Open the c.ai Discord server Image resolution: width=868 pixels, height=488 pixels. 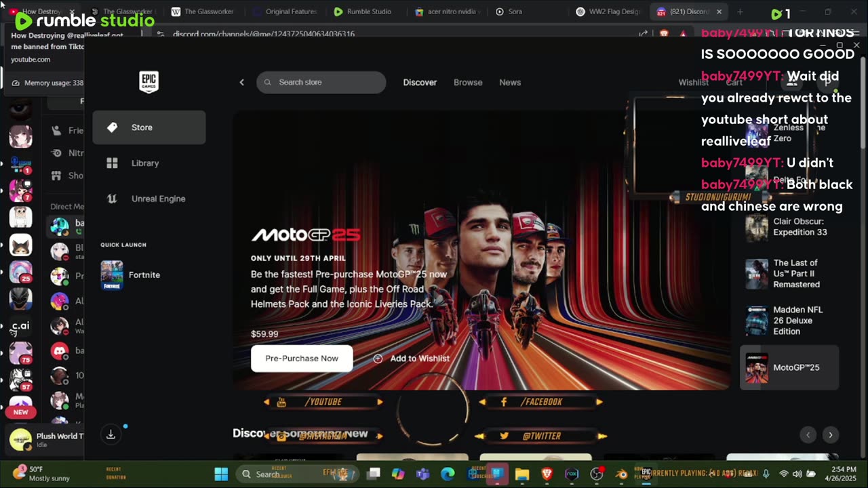click(x=20, y=326)
